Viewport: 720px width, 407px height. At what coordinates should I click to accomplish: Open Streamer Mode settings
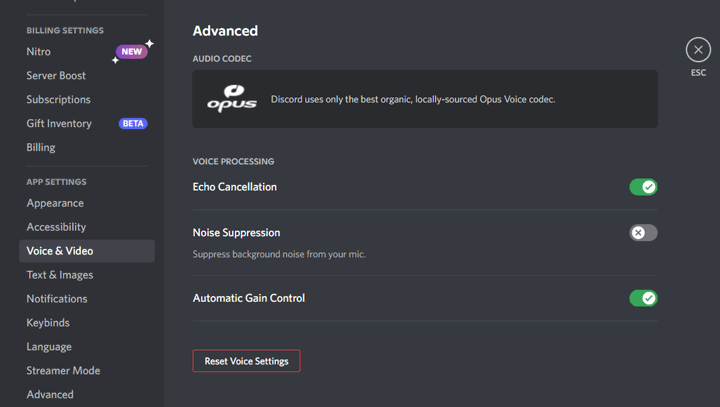click(63, 371)
